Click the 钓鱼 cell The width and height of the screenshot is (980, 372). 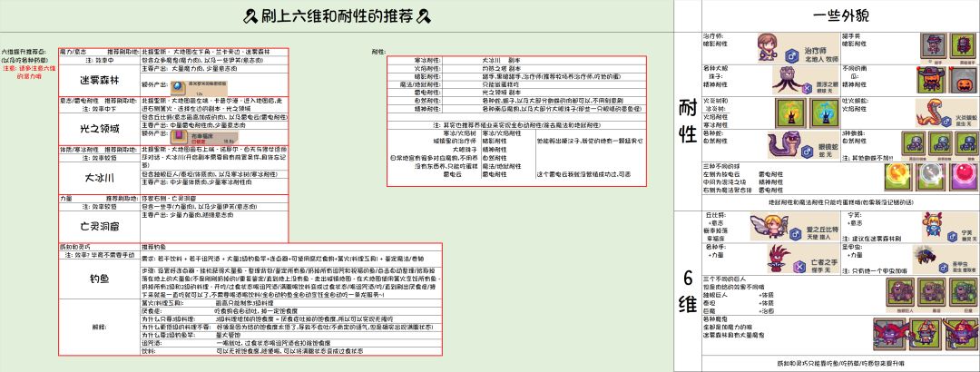(100, 275)
